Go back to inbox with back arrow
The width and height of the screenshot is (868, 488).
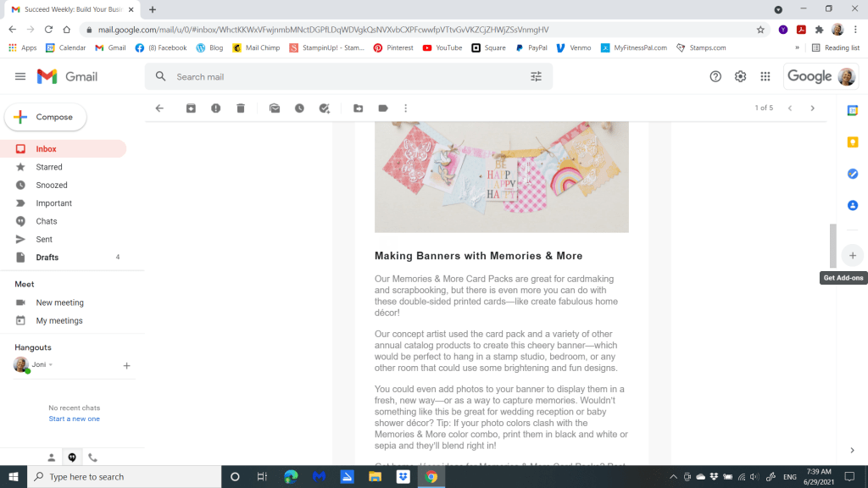pyautogui.click(x=159, y=108)
